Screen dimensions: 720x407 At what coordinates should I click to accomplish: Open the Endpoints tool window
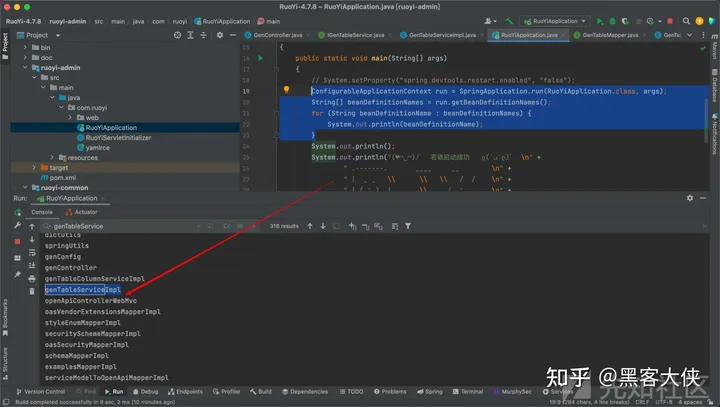(x=185, y=392)
